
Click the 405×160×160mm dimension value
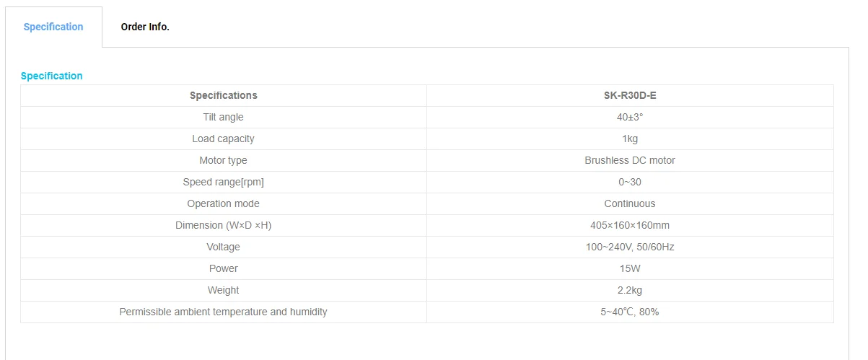pyautogui.click(x=630, y=225)
